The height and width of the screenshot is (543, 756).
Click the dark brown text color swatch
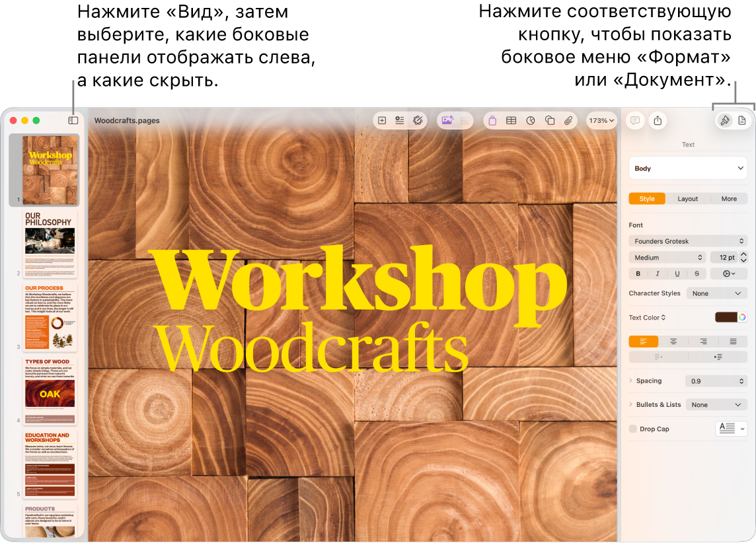click(726, 317)
